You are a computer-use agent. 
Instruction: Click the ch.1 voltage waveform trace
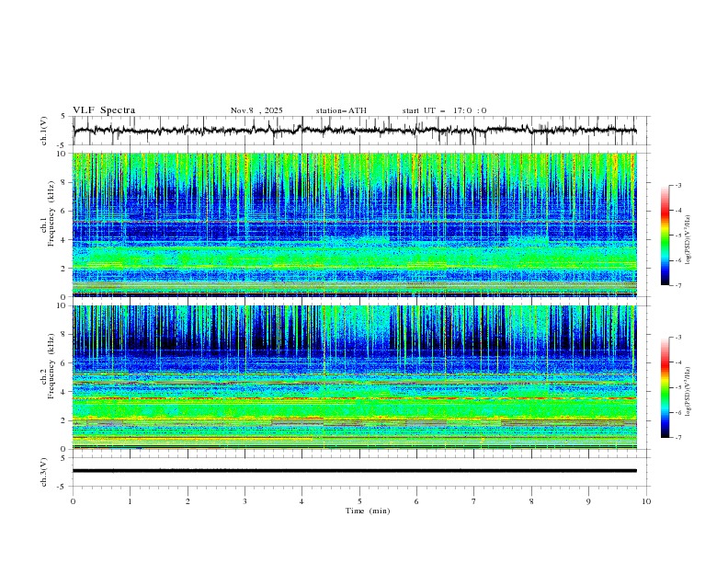coord(355,131)
